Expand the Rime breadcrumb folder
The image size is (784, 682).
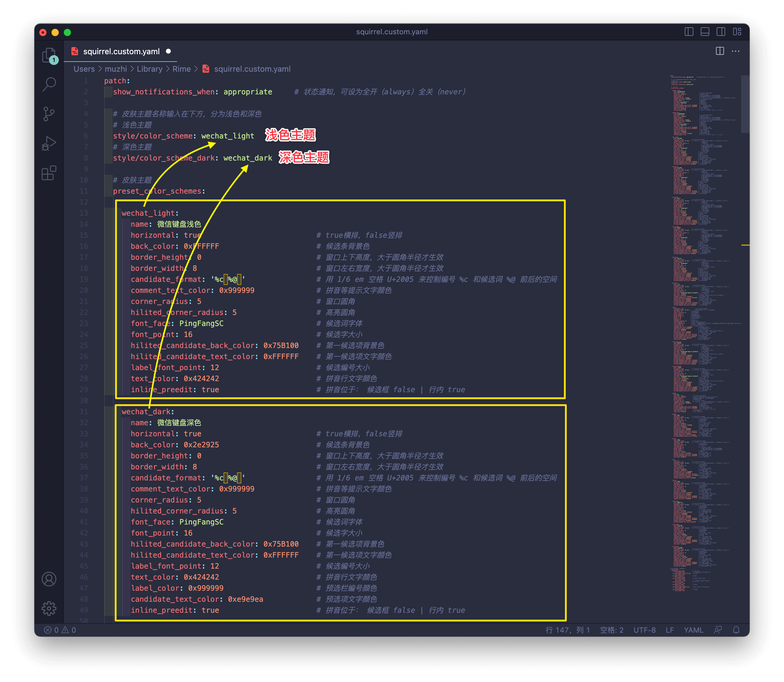181,69
